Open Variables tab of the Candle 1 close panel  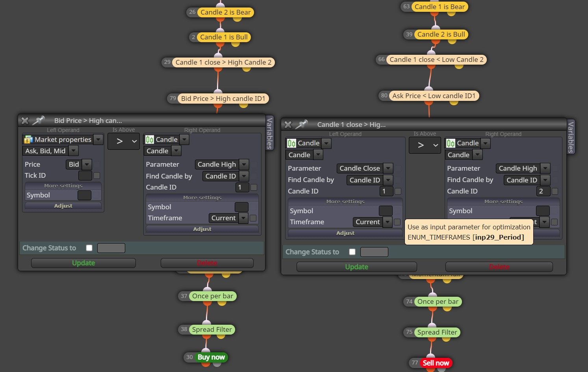(x=571, y=137)
